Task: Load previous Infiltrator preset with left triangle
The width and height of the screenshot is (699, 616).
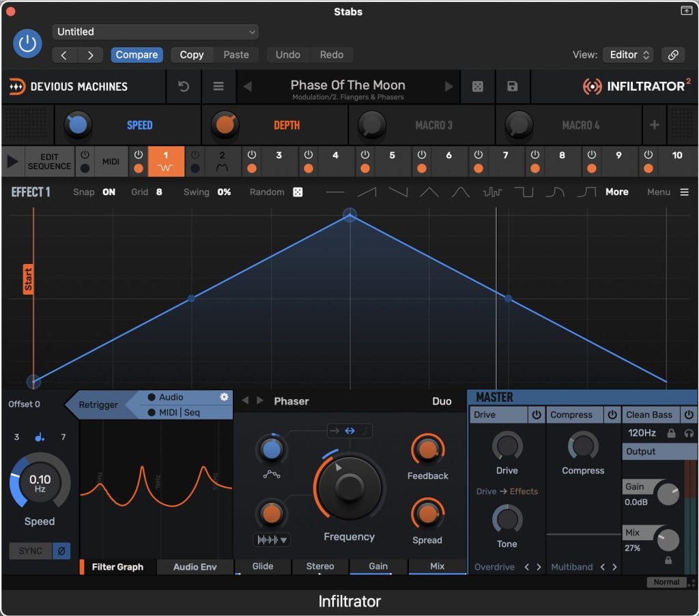Action: 247,86
